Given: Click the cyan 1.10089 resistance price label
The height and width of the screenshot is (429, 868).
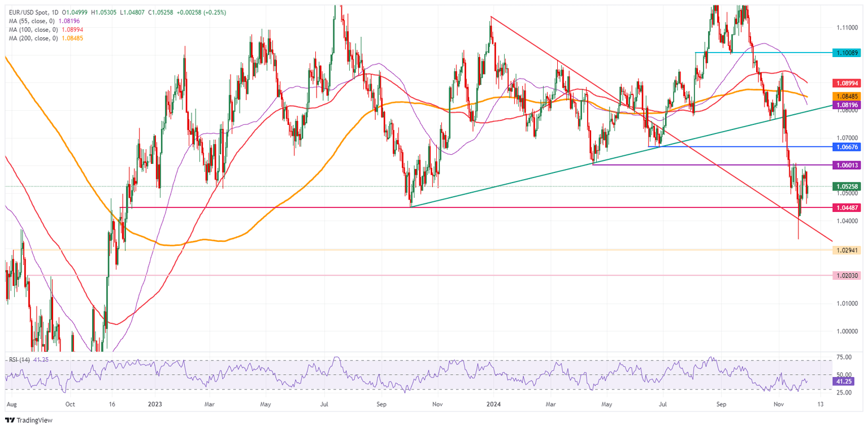Looking at the screenshot, I should 847,53.
